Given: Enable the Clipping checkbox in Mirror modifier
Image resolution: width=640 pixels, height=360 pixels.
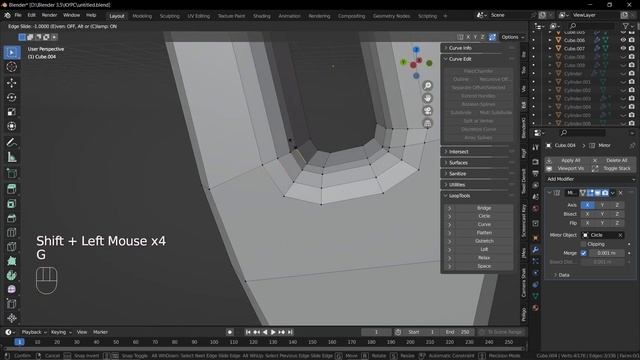Looking at the screenshot, I should click(583, 244).
